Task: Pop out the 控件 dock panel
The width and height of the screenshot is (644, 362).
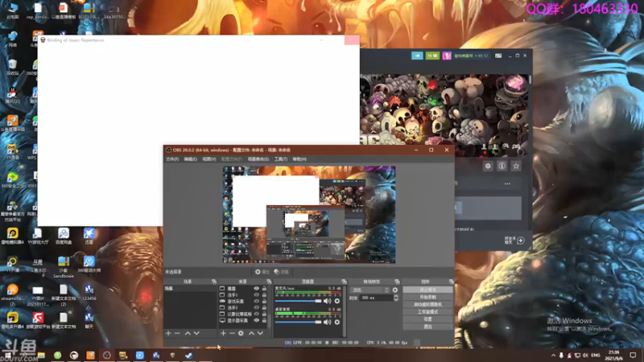Action: pos(452,282)
